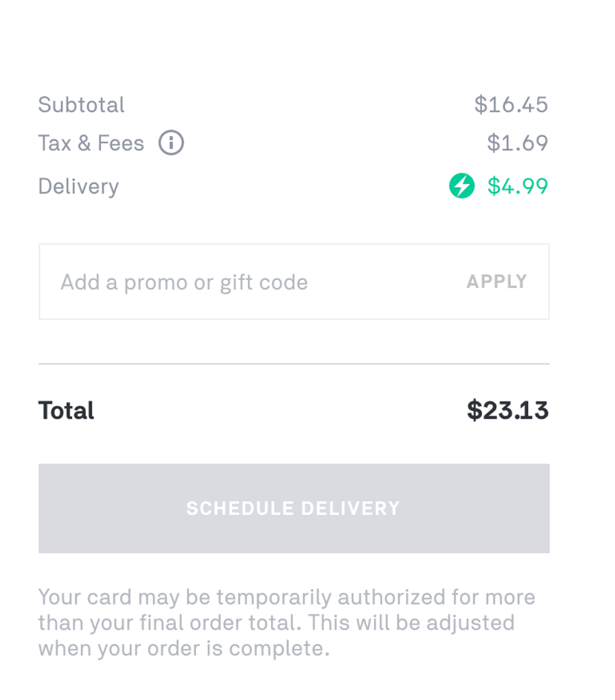Viewport: 615px width, 700px height.
Task: Click the SCHEDULE DELIVERY button
Action: (x=294, y=509)
